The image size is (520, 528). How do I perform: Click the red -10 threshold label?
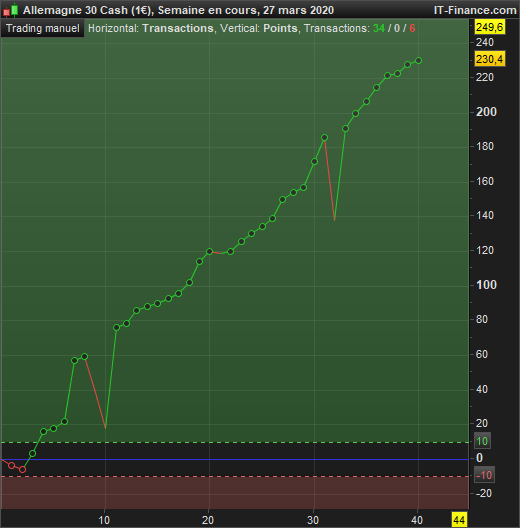(484, 475)
